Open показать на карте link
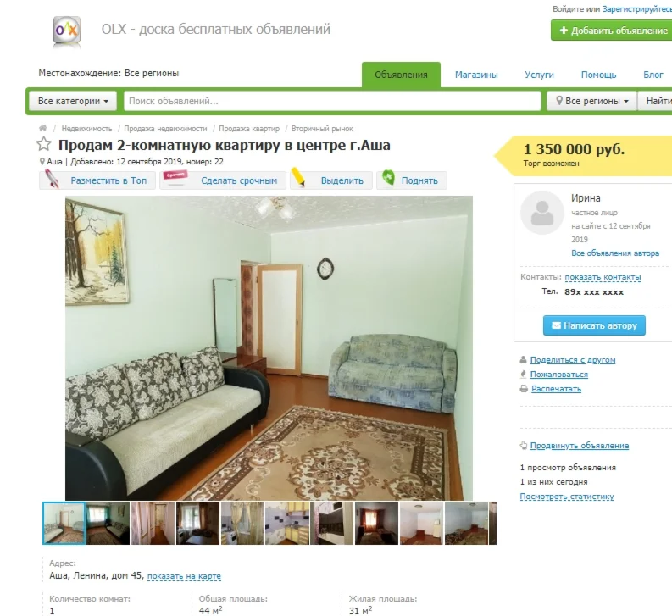 coord(184,576)
